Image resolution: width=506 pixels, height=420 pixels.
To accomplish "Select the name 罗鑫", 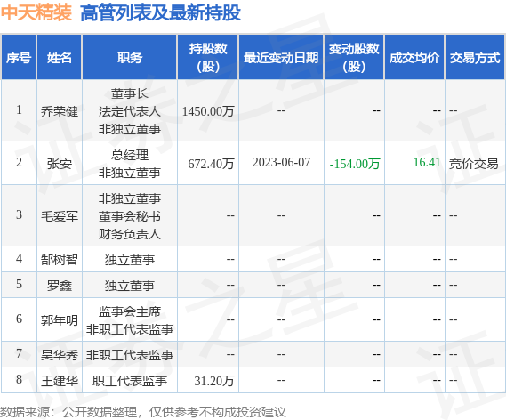I will 60,286.
